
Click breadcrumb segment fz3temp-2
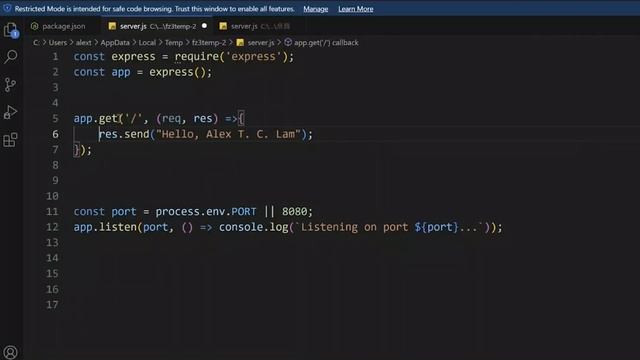pos(209,42)
